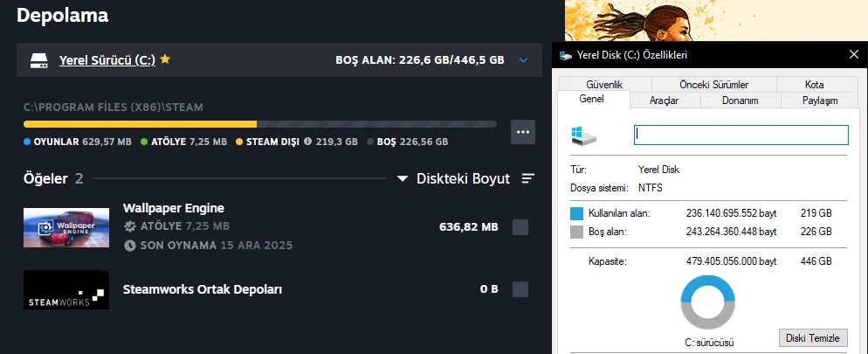Click the Depolama page heading
Screen dimensions: 868x354
(x=63, y=15)
